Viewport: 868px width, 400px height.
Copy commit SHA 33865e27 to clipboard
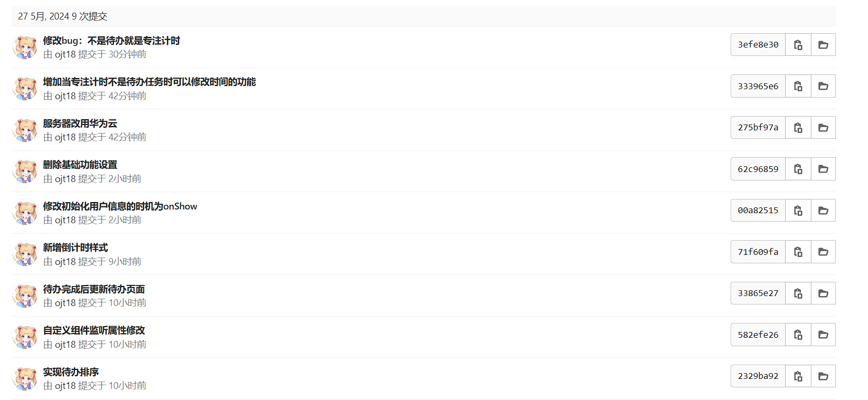tap(798, 293)
